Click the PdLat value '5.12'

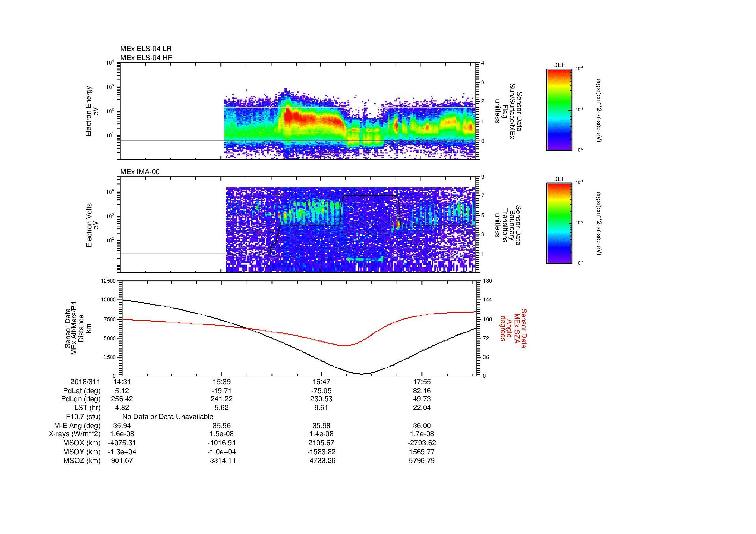(122, 391)
